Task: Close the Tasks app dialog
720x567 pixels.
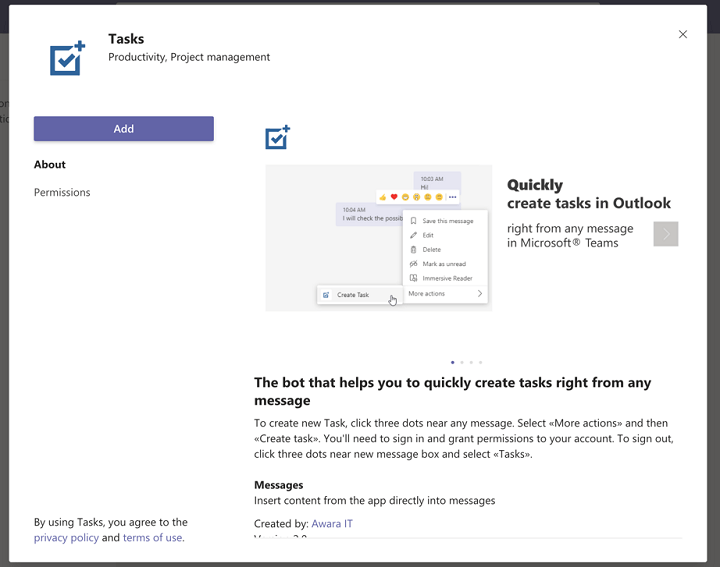Action: click(683, 34)
